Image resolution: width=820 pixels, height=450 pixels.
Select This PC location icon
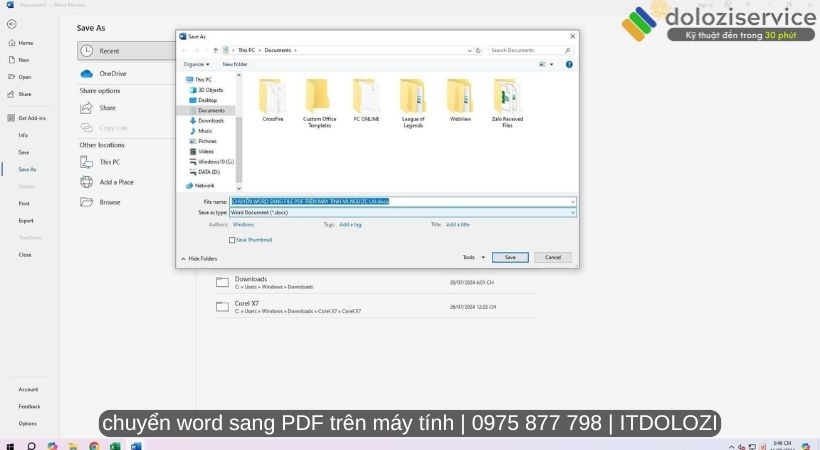click(86, 162)
